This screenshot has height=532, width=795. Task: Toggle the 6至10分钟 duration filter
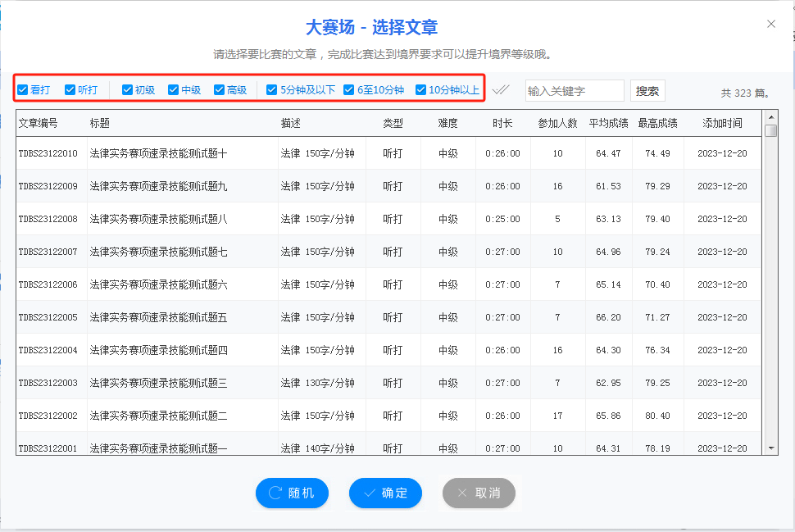click(349, 90)
